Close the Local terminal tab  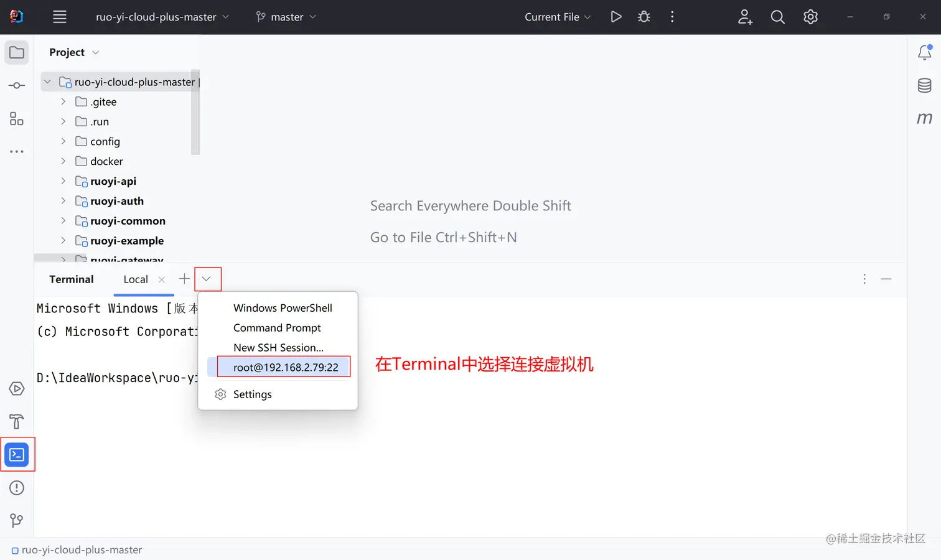click(162, 279)
